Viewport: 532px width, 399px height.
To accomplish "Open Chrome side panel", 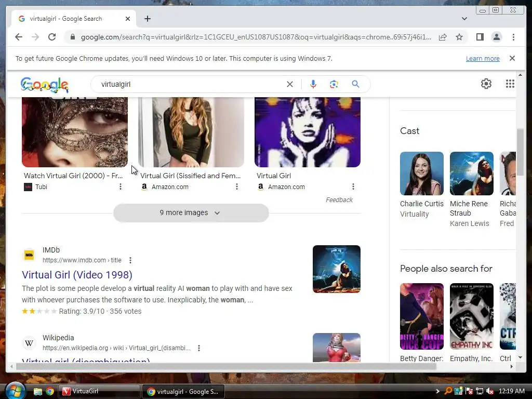I will pos(480,37).
